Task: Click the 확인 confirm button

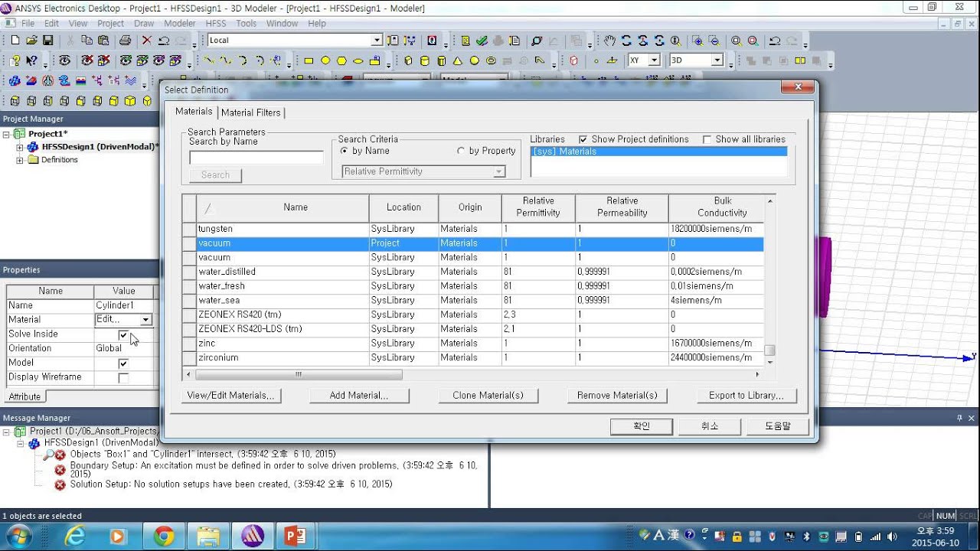Action: (642, 426)
